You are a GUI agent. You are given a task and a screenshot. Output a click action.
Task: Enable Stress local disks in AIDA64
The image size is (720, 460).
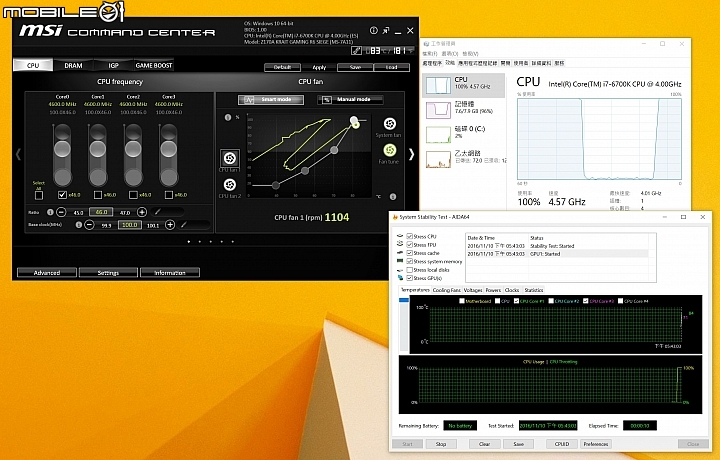[410, 270]
